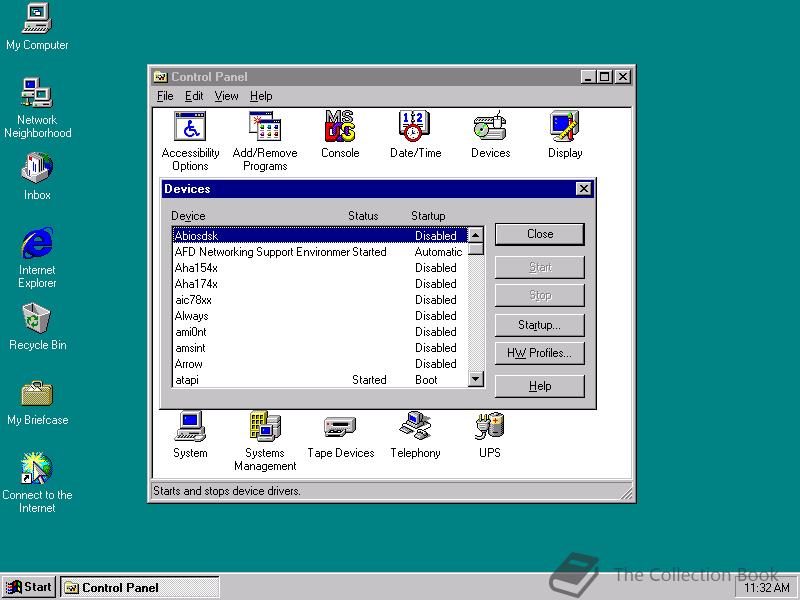Open the View menu
This screenshot has width=800, height=600.
(226, 96)
